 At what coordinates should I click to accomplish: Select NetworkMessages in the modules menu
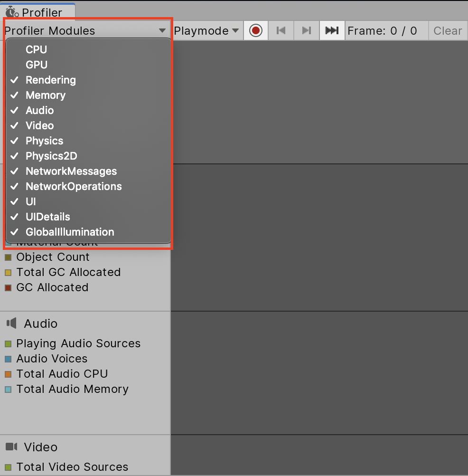pyautogui.click(x=71, y=171)
